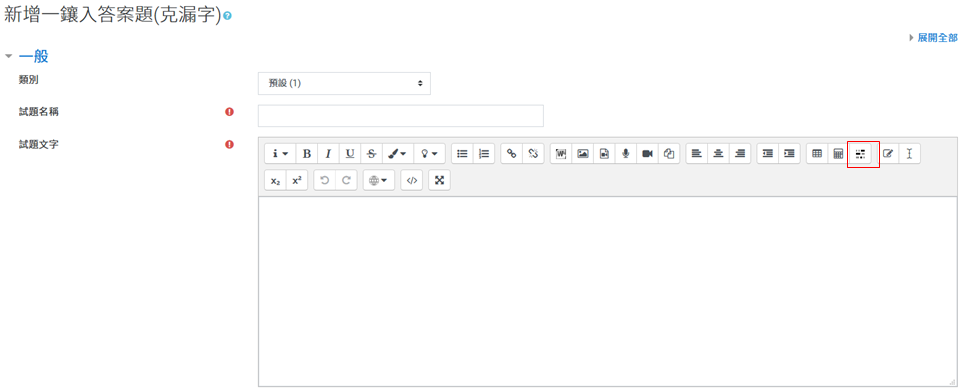This screenshot has height=392, width=964.
Task: Toggle fullscreen editor mode
Action: 440,181
